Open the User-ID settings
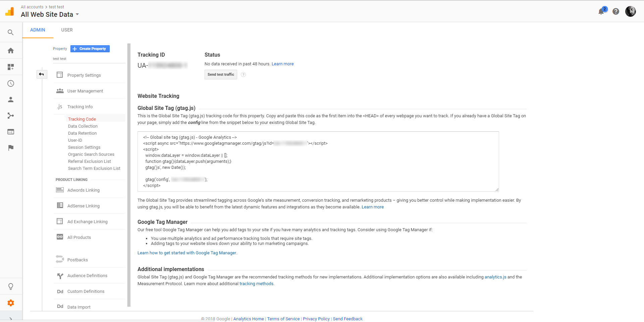The image size is (644, 322). point(75,140)
